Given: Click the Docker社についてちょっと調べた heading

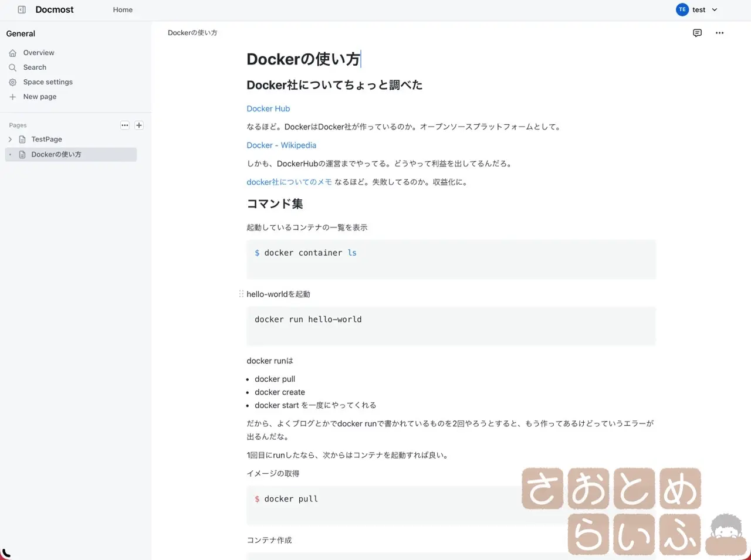Looking at the screenshot, I should click(x=334, y=85).
